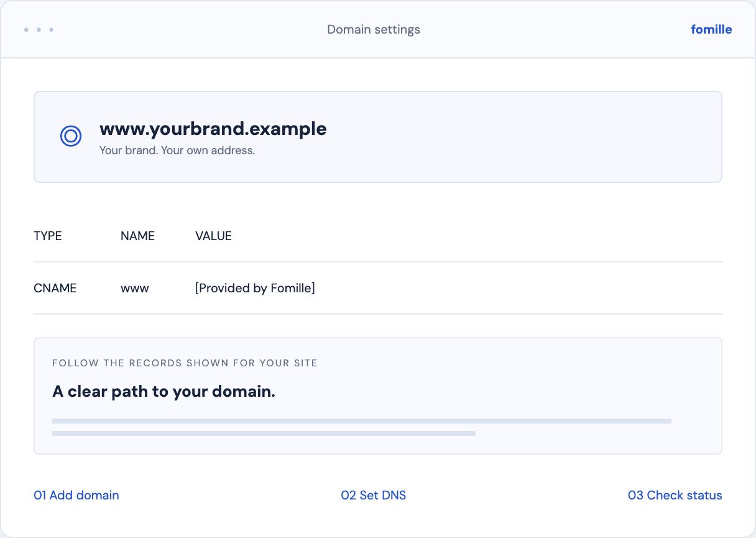Click the [Provided by Fomille] value
Image resolution: width=756 pixels, height=538 pixels.
pyautogui.click(x=255, y=288)
